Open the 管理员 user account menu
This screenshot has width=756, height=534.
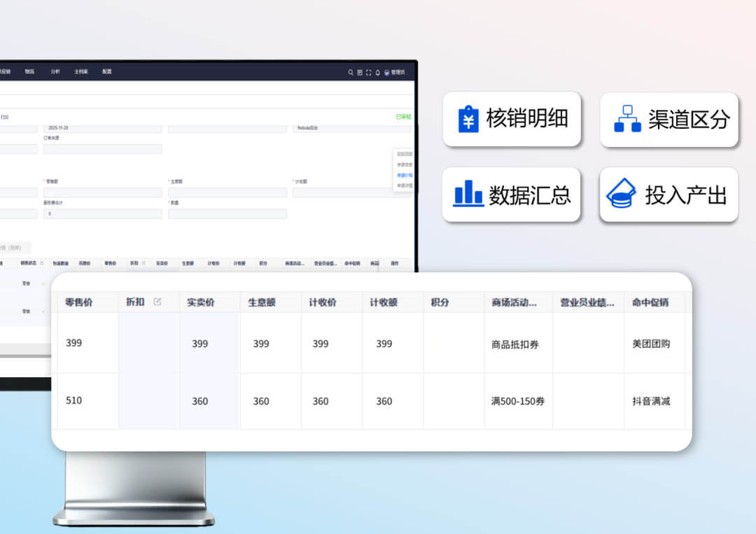395,72
